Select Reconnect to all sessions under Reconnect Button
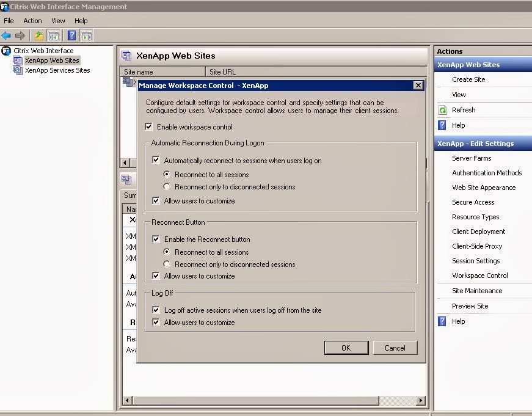532x416 pixels. point(167,252)
